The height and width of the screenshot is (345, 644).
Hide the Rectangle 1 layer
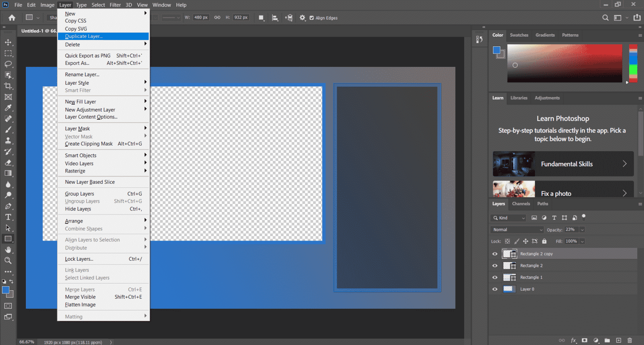[495, 277]
